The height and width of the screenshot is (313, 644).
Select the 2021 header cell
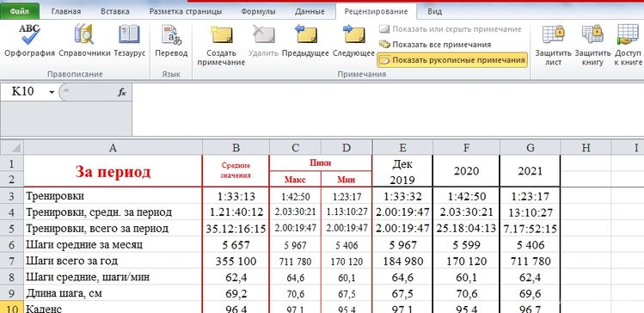pyautogui.click(x=531, y=171)
